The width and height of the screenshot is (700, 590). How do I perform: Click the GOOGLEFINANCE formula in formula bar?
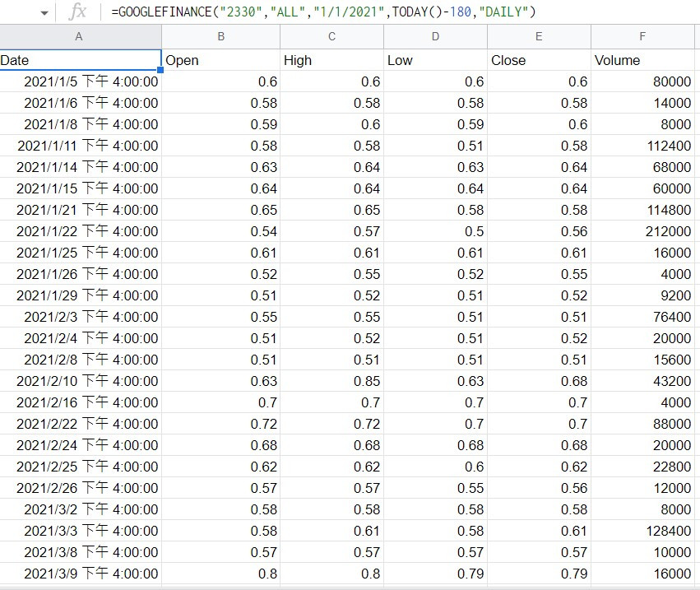(323, 12)
